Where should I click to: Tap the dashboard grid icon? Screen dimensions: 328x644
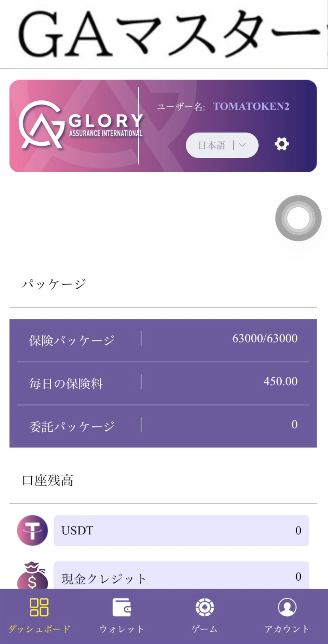click(39, 607)
